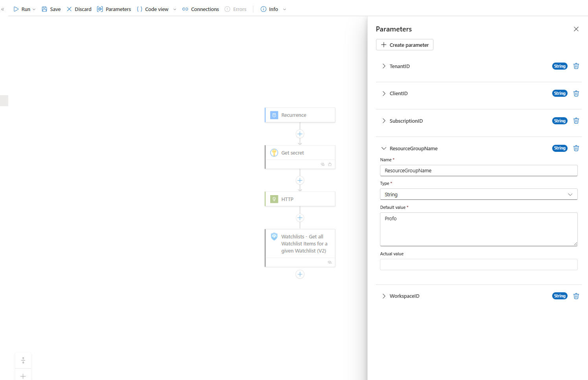Delete the TenantID parameter with trash icon
Image resolution: width=588 pixels, height=380 pixels.
coord(576,66)
